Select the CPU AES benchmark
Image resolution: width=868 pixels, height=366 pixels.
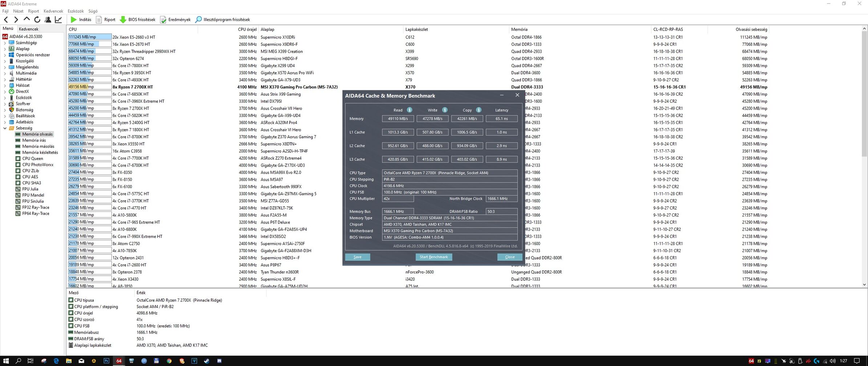click(x=30, y=177)
